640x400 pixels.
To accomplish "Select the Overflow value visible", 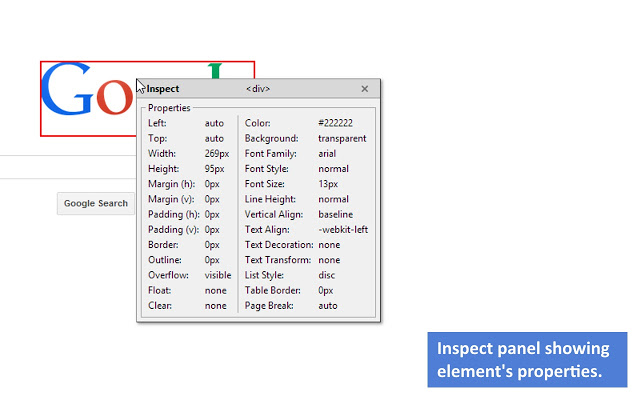I will 218,276.
